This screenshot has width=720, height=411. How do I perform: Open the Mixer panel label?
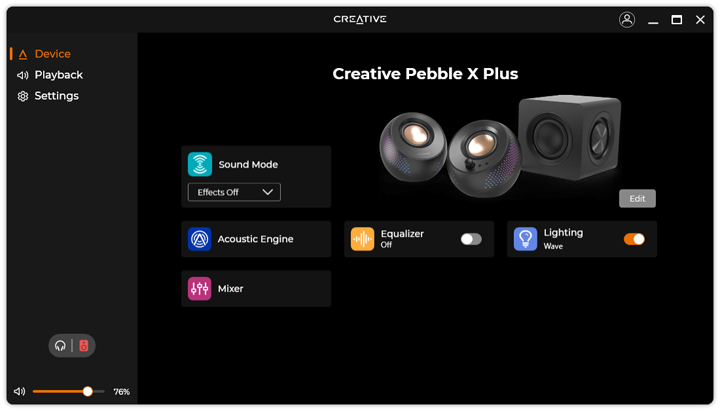tap(231, 288)
